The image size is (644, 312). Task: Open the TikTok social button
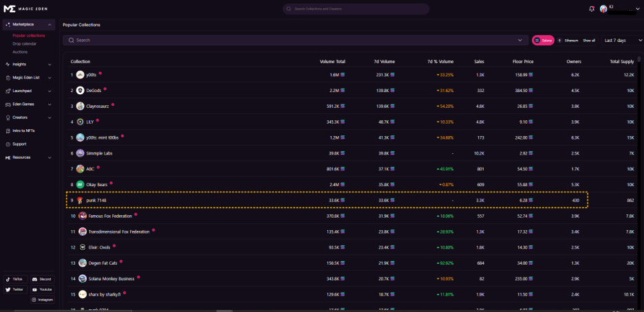[15, 279]
